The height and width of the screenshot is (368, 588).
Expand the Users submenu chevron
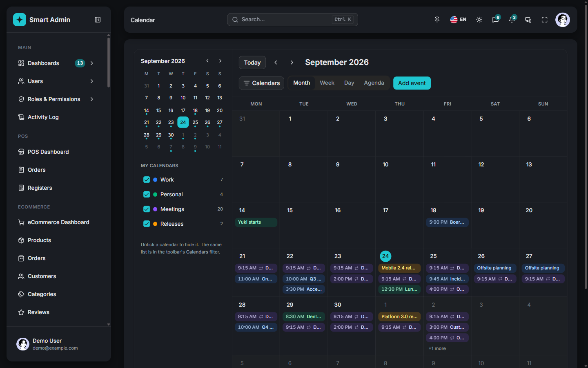(x=92, y=81)
